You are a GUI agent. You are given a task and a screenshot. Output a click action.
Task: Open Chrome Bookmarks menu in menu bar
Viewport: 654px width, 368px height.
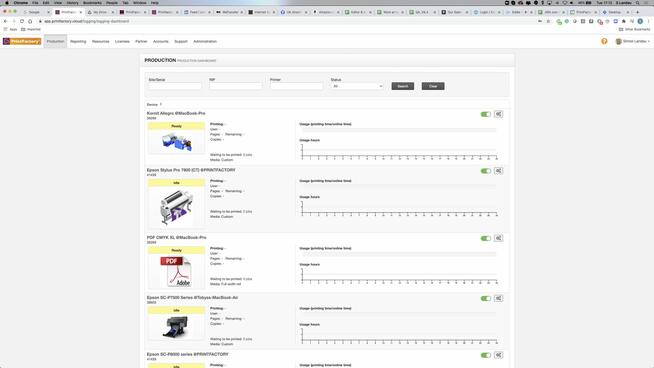[92, 3]
